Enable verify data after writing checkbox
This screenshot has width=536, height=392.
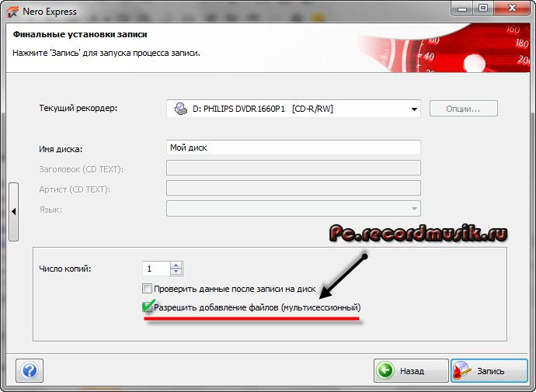[x=147, y=289]
